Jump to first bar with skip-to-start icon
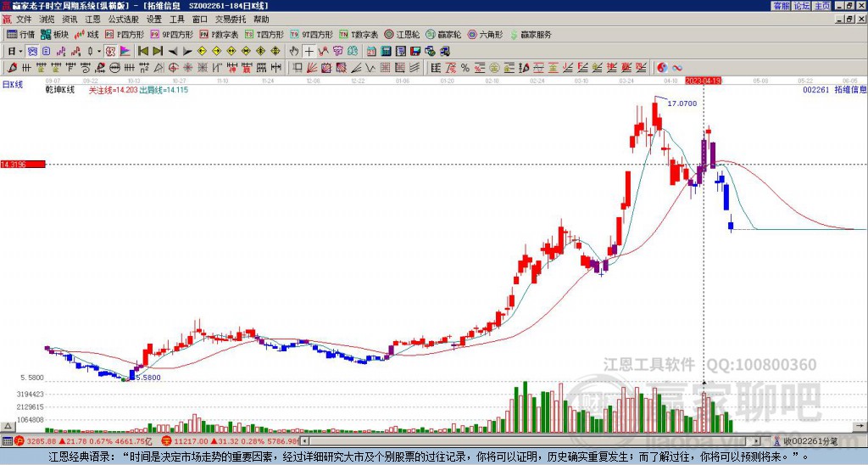This screenshot has height=465, width=868. tap(143, 52)
